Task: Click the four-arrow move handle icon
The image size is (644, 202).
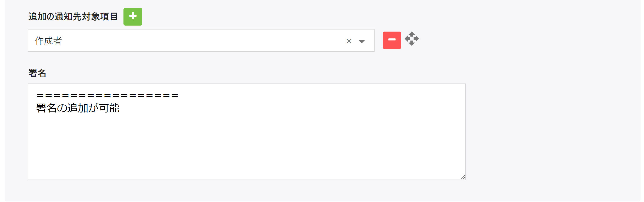Action: point(411,39)
